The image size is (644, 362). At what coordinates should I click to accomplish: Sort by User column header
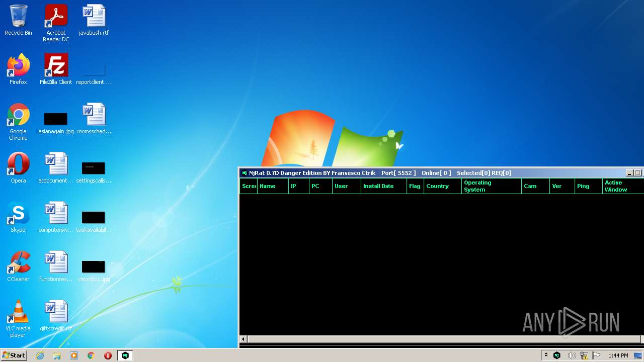(x=347, y=186)
